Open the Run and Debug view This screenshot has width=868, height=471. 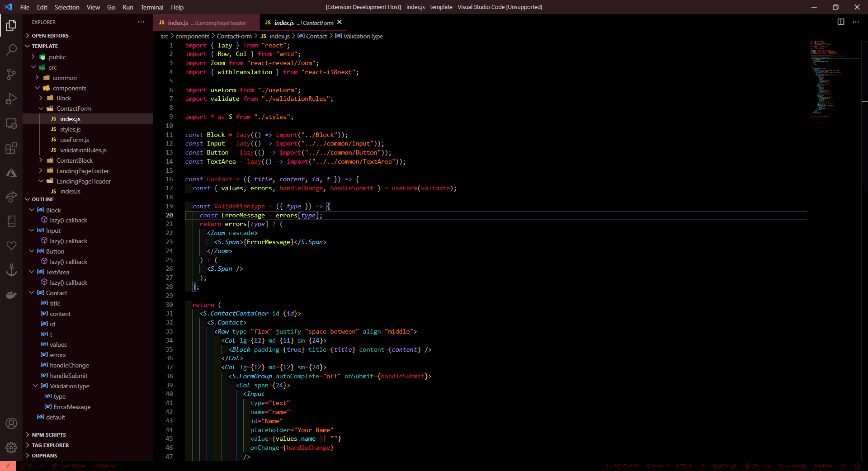[11, 99]
